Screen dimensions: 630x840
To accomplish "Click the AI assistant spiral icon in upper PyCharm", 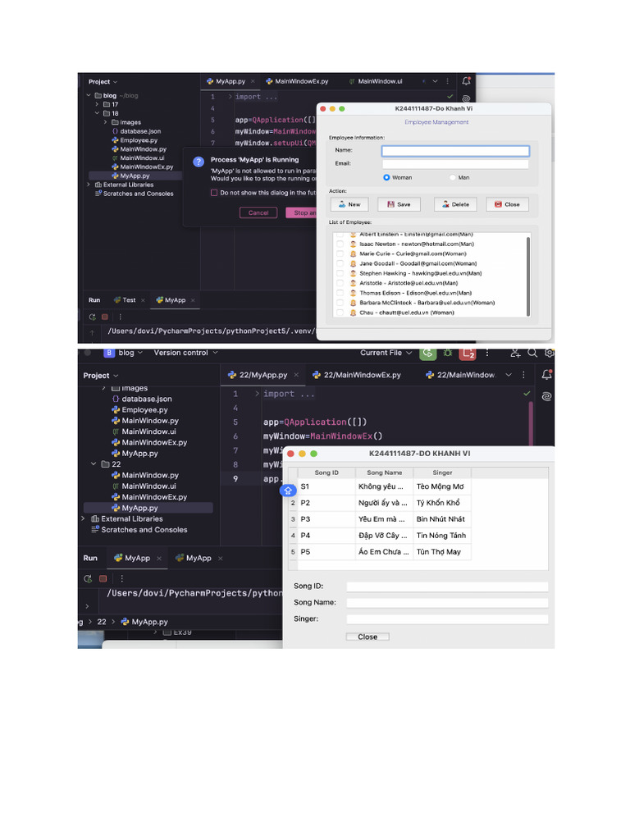I will point(466,98).
